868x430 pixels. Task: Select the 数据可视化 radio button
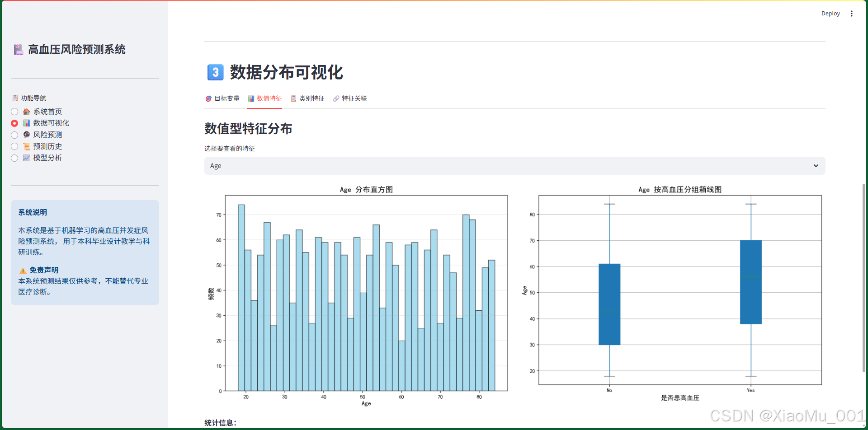click(14, 123)
